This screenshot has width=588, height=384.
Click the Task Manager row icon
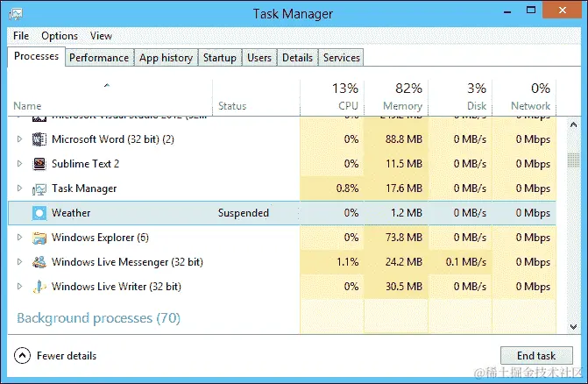click(x=39, y=189)
